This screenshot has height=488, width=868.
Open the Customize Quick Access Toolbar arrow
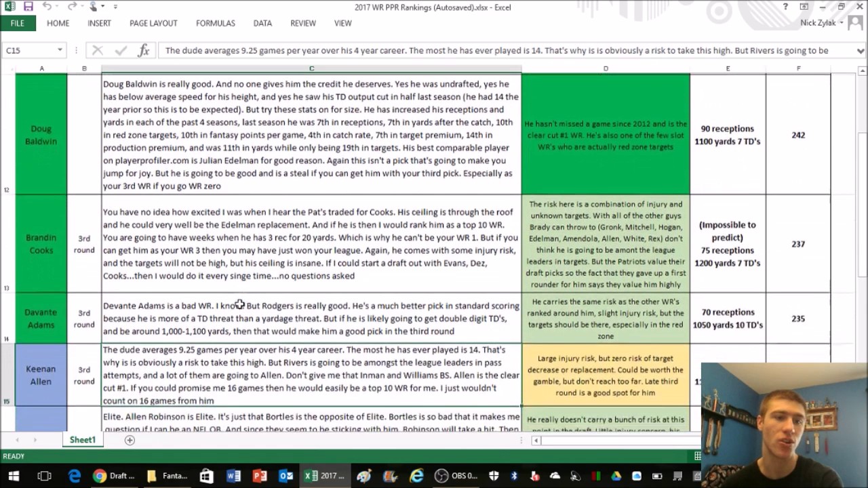[x=115, y=7]
